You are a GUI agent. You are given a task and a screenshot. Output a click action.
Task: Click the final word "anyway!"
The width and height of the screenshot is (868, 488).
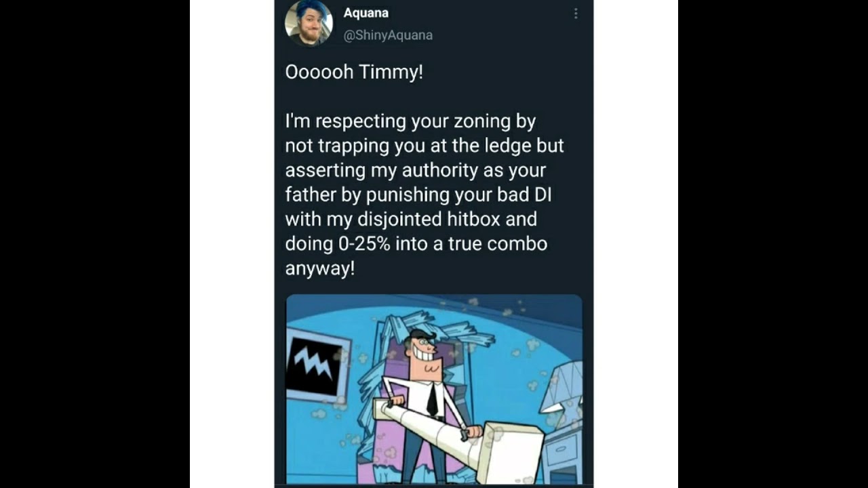point(319,268)
